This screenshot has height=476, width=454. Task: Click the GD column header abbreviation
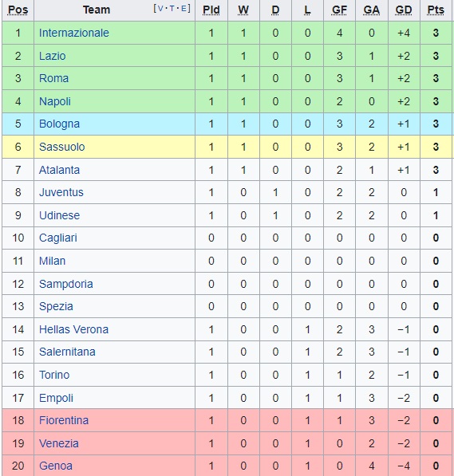coord(404,10)
